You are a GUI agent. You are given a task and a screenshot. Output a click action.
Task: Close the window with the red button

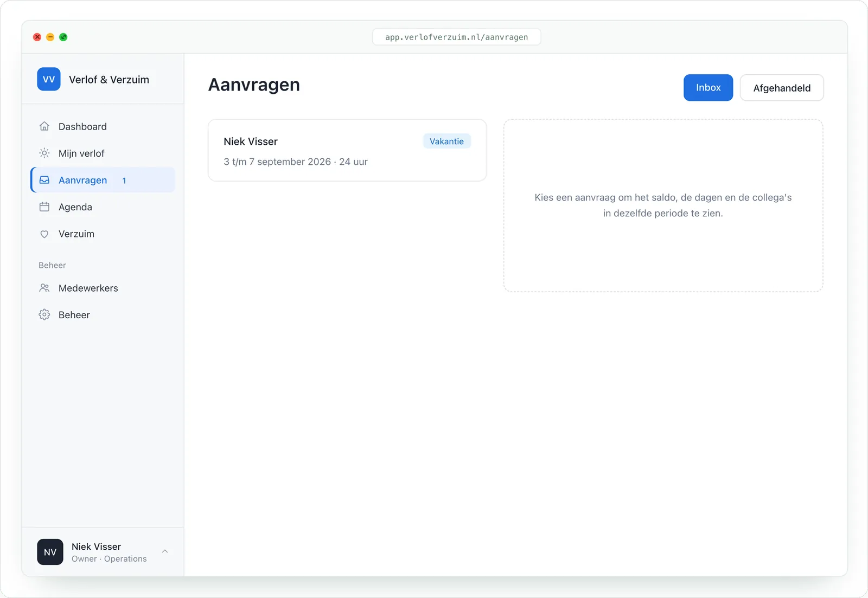[37, 37]
